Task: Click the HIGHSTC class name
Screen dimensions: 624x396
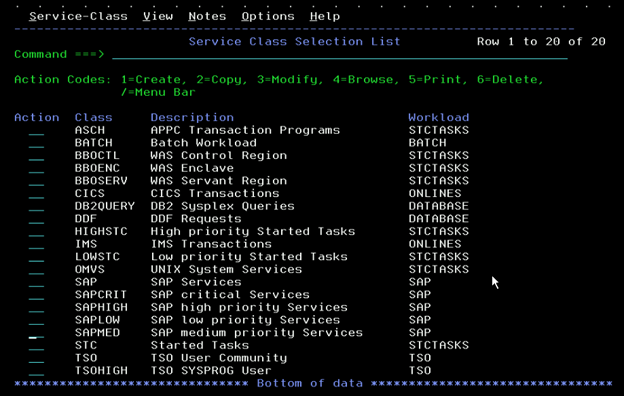Action: click(x=101, y=231)
